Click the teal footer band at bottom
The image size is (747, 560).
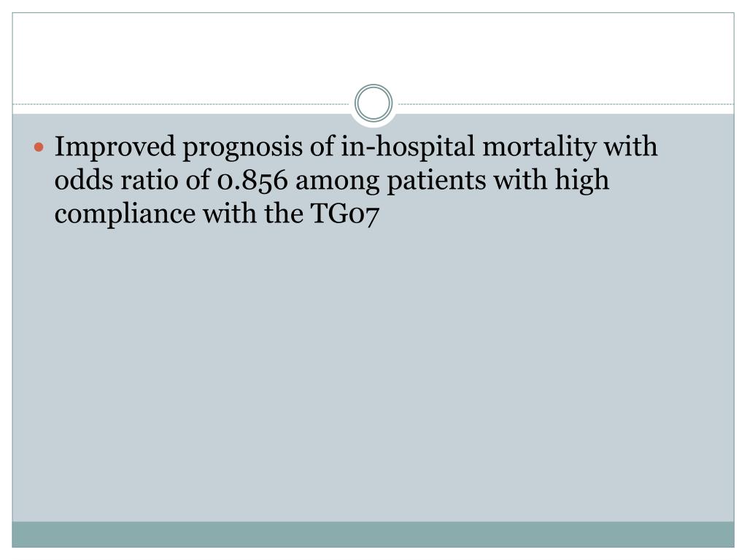pyautogui.click(x=373, y=534)
